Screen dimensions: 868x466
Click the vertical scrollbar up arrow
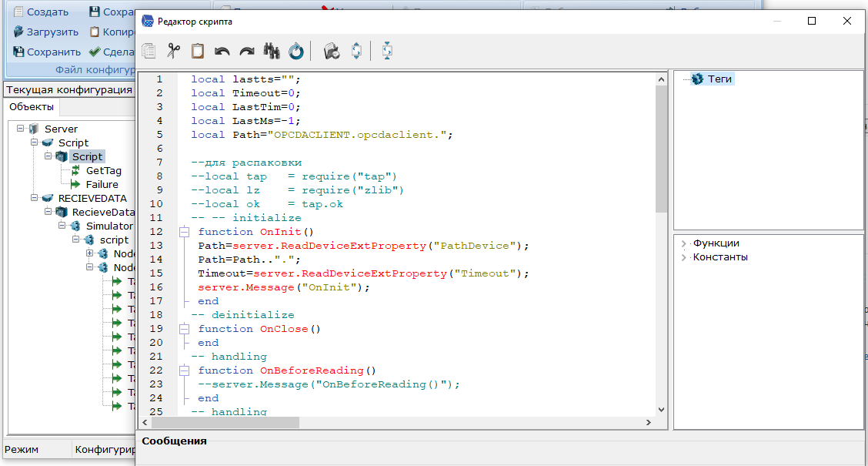tap(662, 79)
